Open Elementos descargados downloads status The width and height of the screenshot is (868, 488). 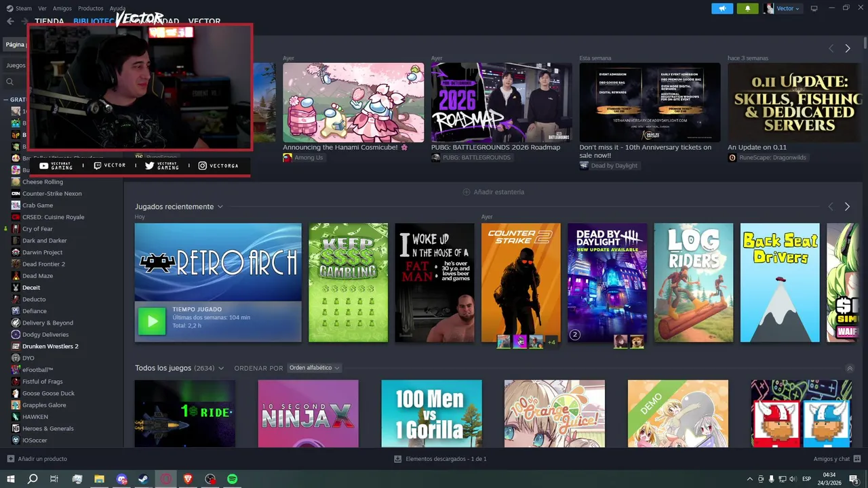point(440,459)
